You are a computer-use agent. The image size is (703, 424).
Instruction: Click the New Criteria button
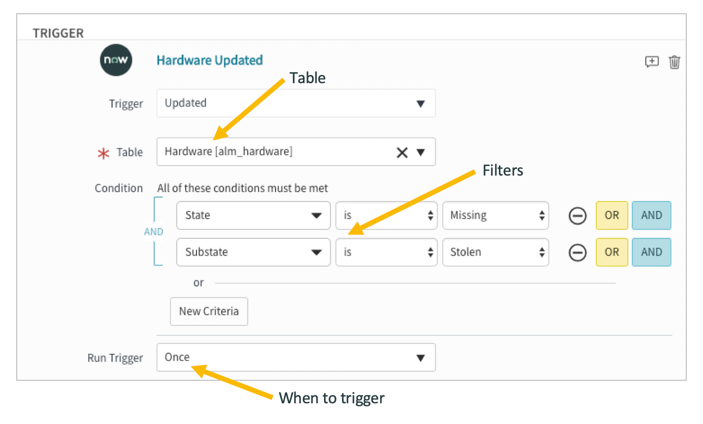click(209, 311)
